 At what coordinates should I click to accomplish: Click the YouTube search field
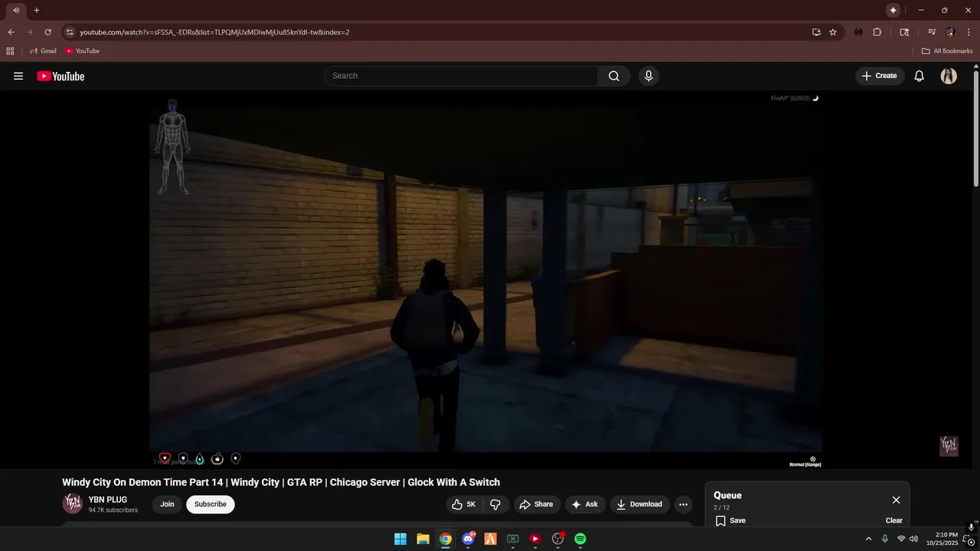[461, 76]
